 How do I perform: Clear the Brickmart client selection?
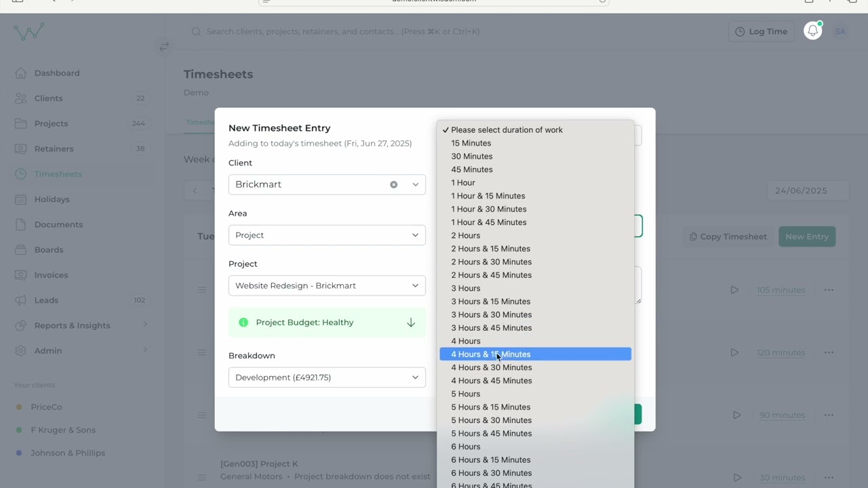click(393, 184)
